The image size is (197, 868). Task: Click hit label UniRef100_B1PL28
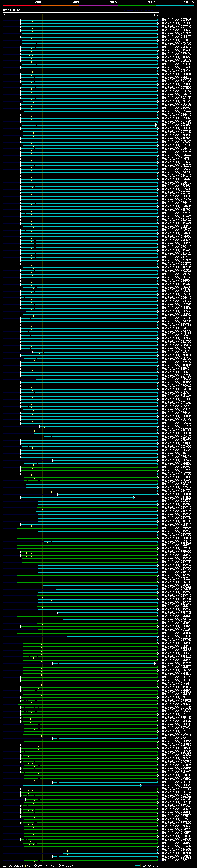click(176, 785)
